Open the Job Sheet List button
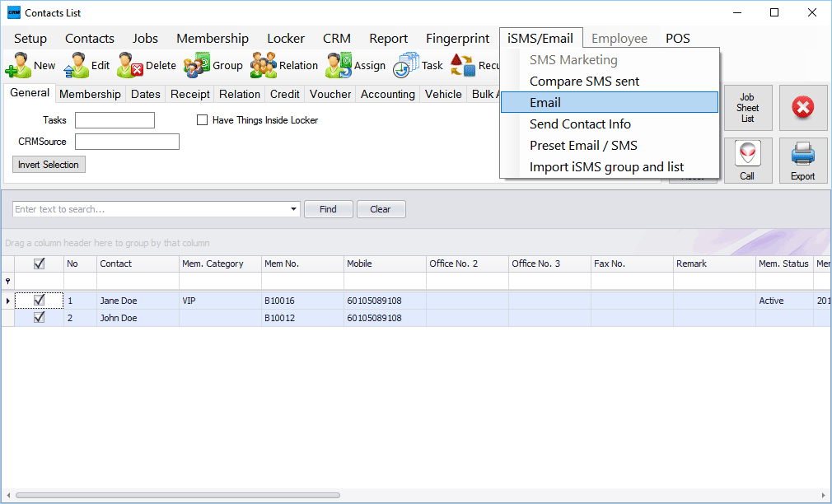This screenshot has width=832, height=504. tap(748, 108)
